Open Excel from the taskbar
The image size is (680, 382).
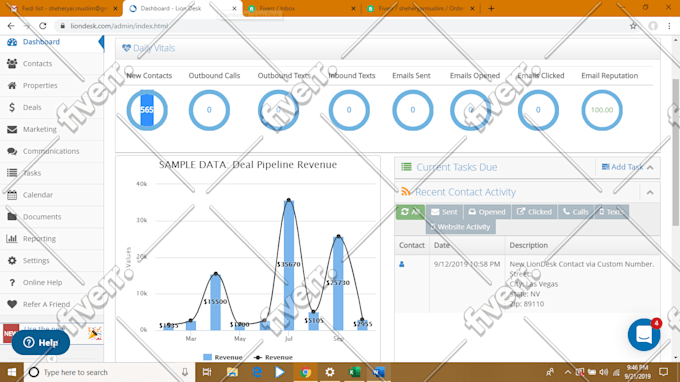pos(354,372)
